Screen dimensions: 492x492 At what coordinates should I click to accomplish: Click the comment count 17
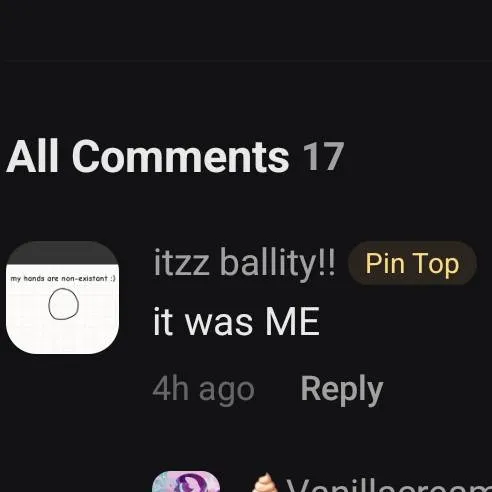tap(323, 157)
